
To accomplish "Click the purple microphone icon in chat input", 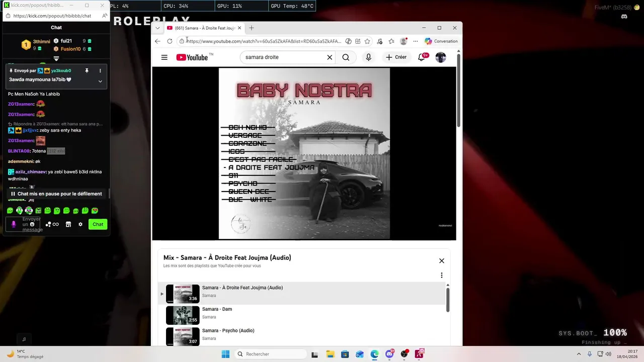I will point(14,224).
